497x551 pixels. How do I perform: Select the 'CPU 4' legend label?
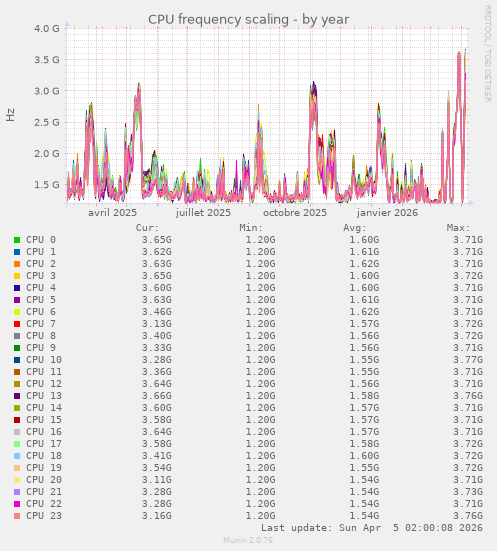pyautogui.click(x=41, y=288)
